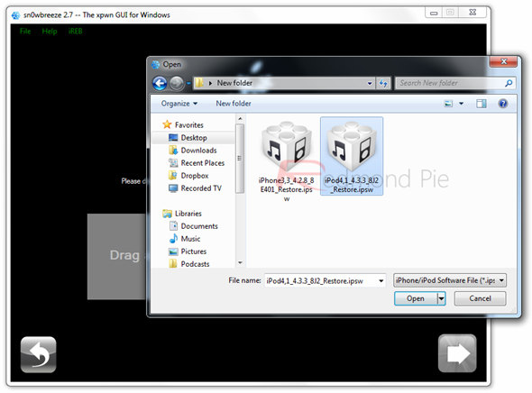Click the Search New folder field
Viewport: 532px width, 393px height.
[x=455, y=83]
